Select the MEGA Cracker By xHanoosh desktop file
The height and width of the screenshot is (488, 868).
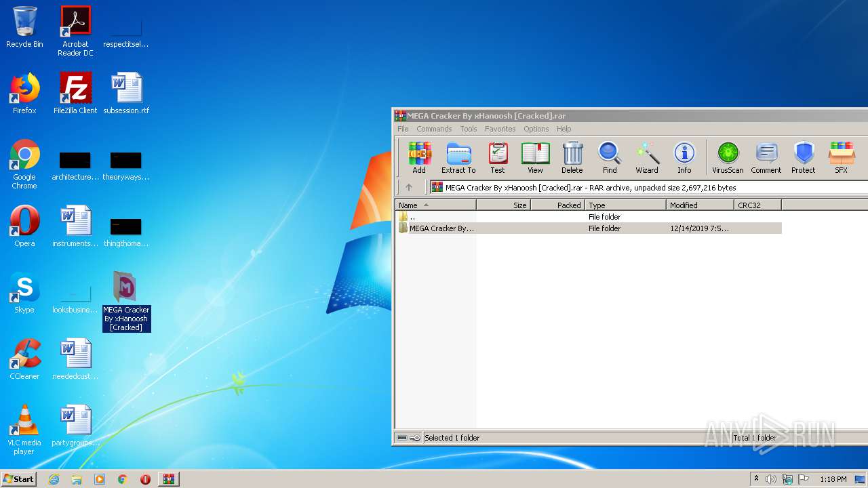pyautogui.click(x=126, y=301)
